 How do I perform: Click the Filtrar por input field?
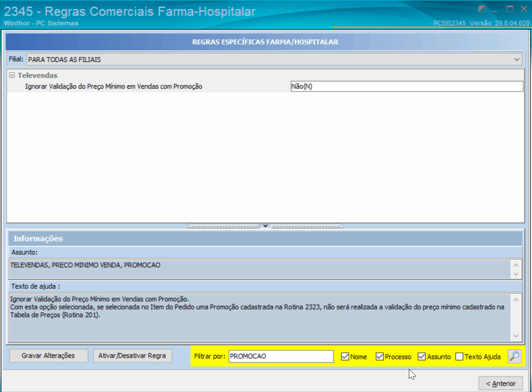281,356
